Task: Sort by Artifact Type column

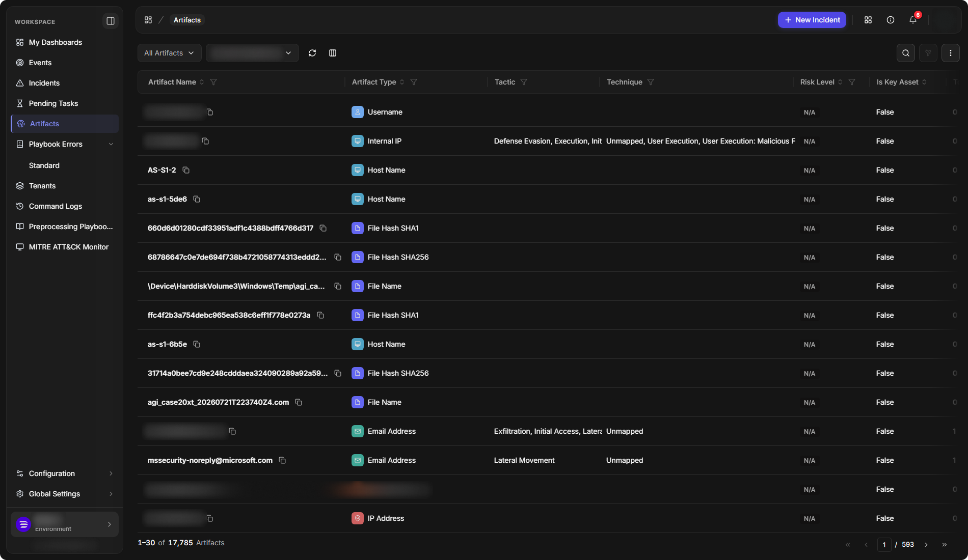Action: (402, 82)
